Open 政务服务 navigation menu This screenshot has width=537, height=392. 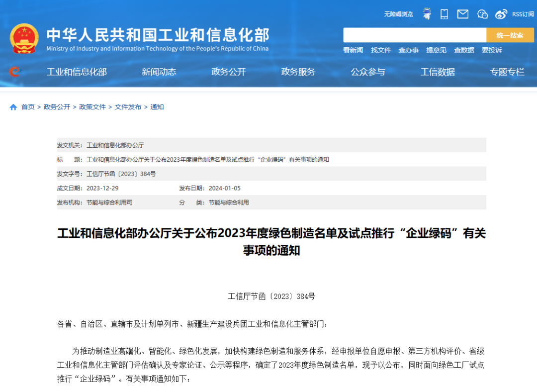[298, 72]
